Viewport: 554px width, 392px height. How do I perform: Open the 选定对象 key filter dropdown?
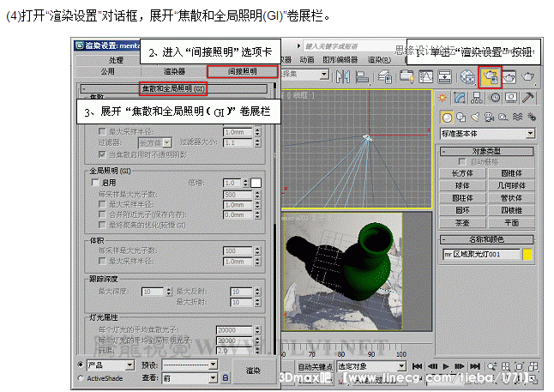point(371,366)
